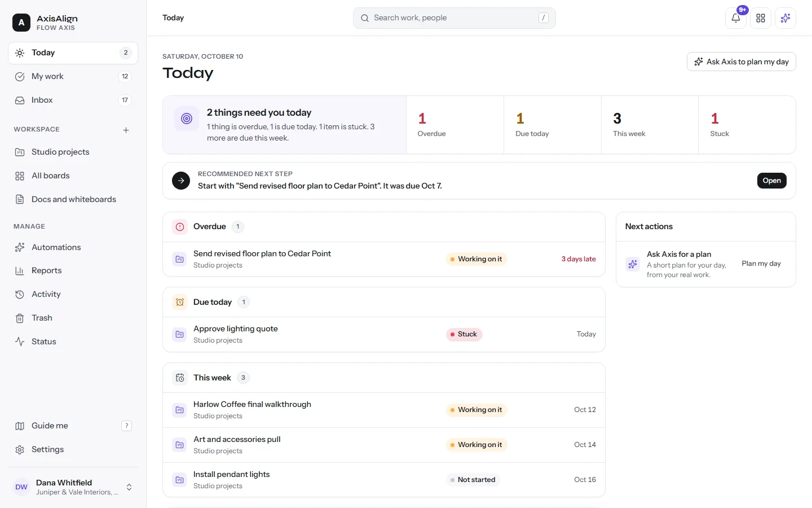812x508 pixels.
Task: Open the Not started status on Install pendant lights
Action: (473, 480)
